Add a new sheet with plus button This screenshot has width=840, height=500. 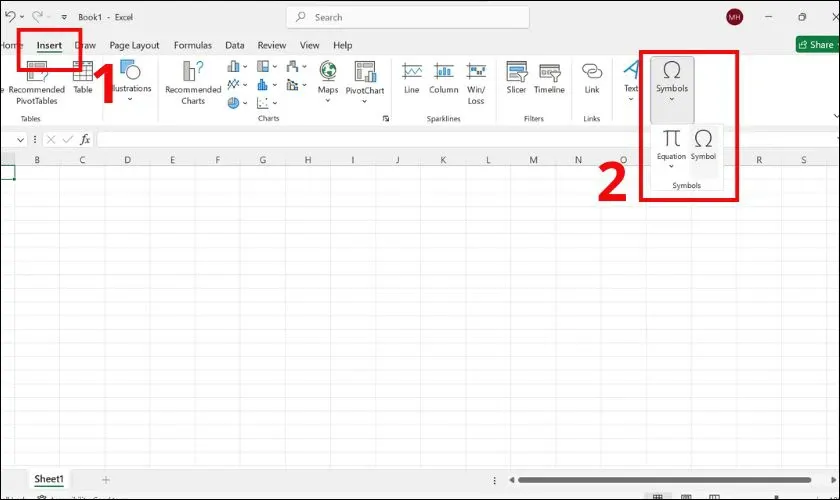[106, 480]
